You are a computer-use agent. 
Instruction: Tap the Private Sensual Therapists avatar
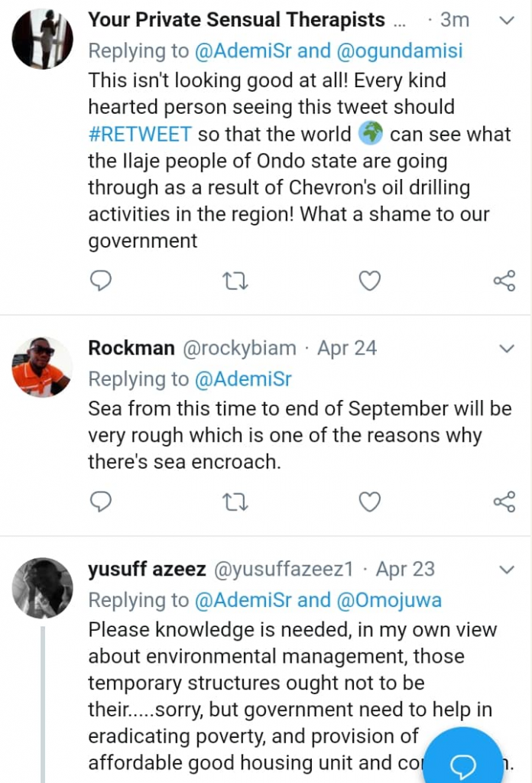coord(42,39)
